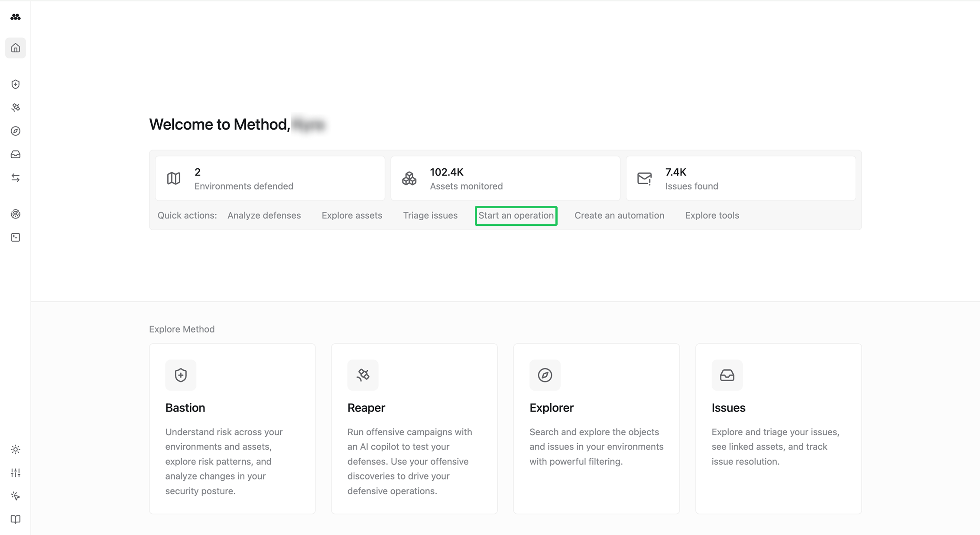
Task: Open Explorer compass icon in the sidebar
Action: tap(16, 131)
